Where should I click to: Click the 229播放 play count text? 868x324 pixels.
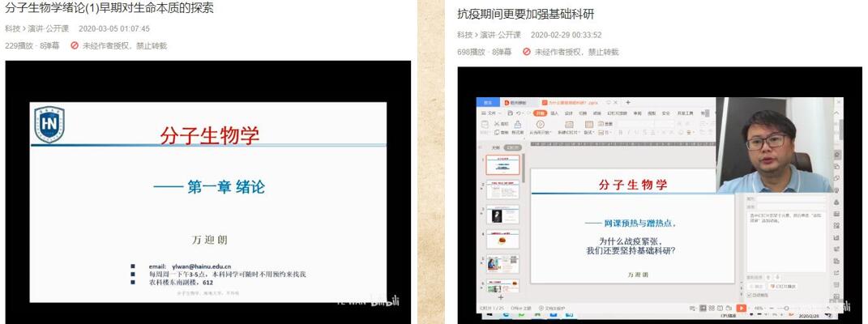20,46
